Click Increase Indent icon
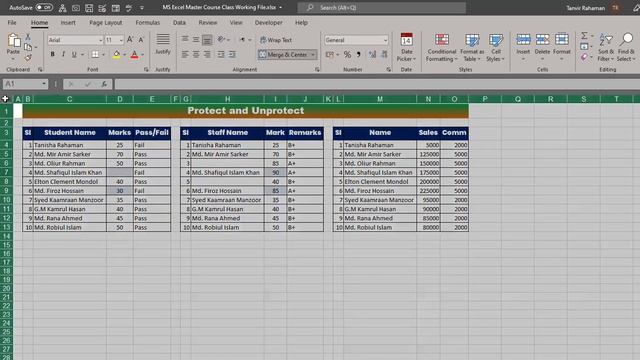The height and width of the screenshot is (360, 640). 232,54
